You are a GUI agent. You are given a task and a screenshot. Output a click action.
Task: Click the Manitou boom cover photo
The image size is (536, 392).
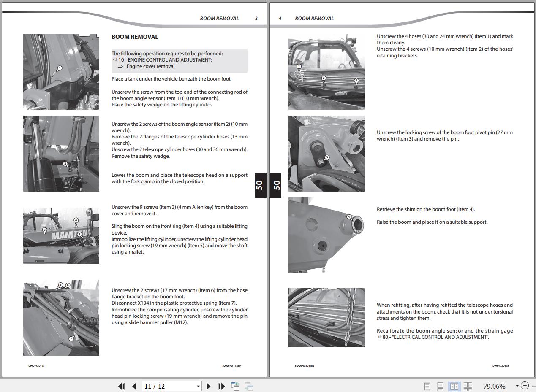61,235
